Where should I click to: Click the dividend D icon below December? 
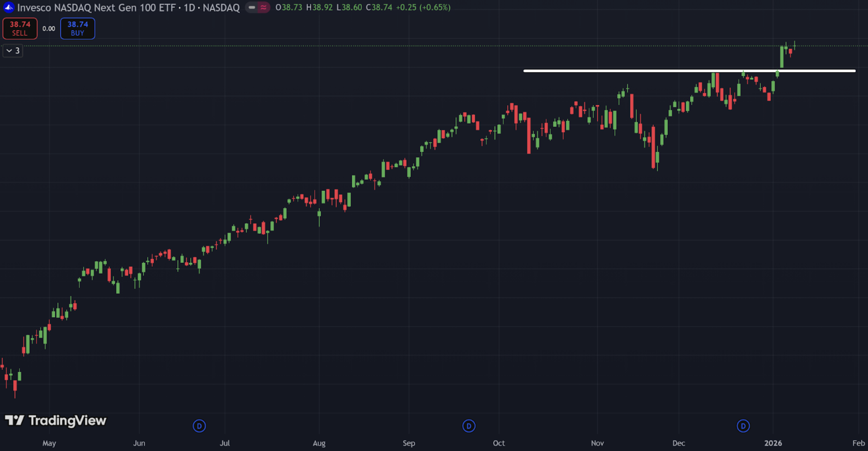click(x=743, y=426)
